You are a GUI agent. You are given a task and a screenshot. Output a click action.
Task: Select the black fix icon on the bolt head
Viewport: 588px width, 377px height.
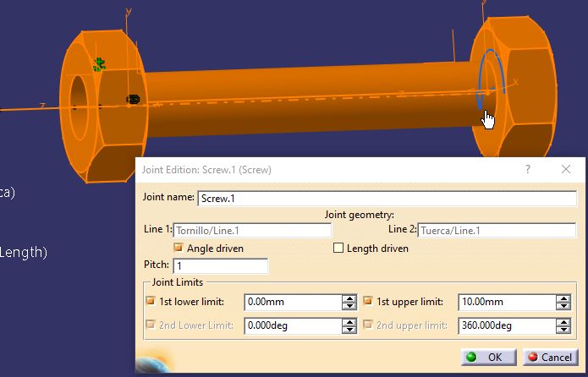pos(133,99)
